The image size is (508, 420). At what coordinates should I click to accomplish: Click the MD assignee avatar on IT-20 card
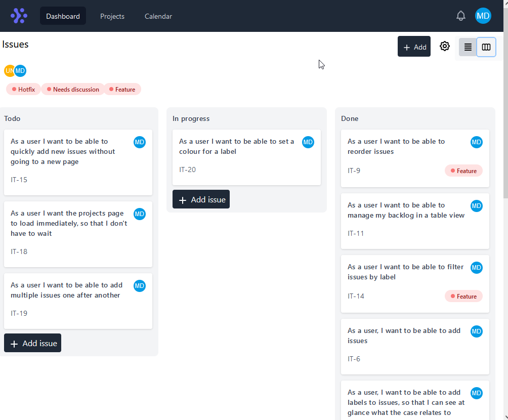[x=308, y=142]
